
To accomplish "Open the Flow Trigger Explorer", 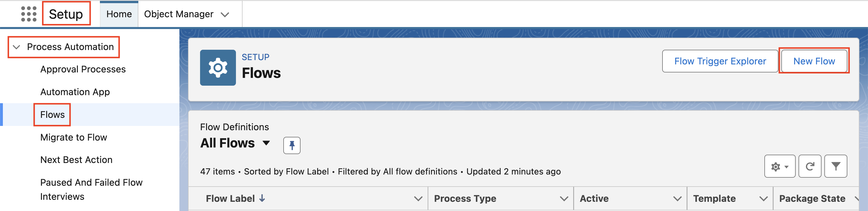I will pyautogui.click(x=720, y=61).
